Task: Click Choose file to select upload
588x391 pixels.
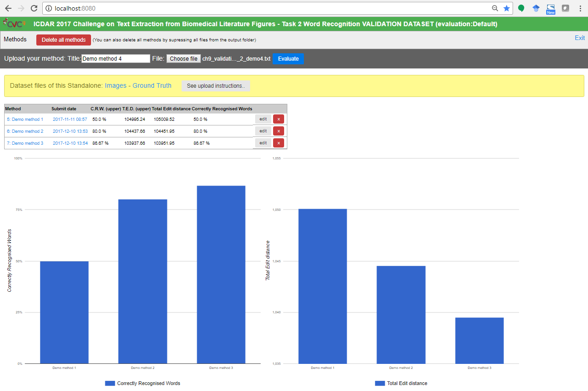Action: coord(183,59)
